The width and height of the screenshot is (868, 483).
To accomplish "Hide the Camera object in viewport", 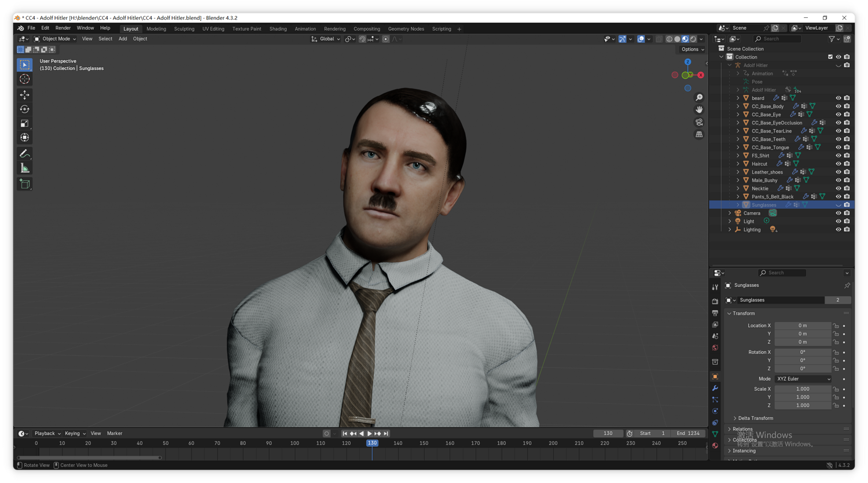I will pos(838,213).
